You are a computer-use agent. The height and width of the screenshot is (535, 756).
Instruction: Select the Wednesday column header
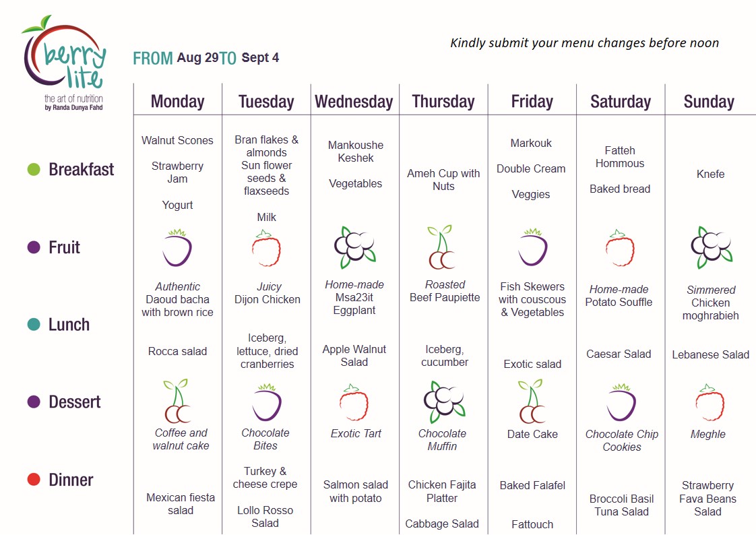click(354, 102)
